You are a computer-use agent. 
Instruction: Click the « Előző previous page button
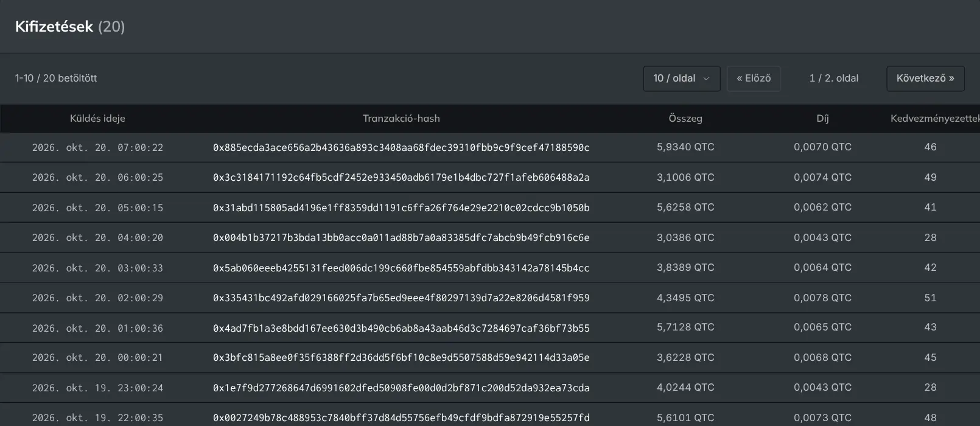(x=754, y=79)
